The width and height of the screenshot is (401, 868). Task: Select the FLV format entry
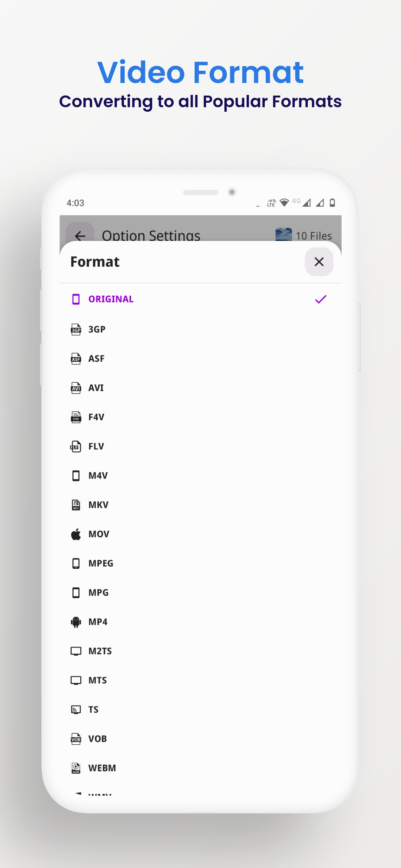(96, 447)
